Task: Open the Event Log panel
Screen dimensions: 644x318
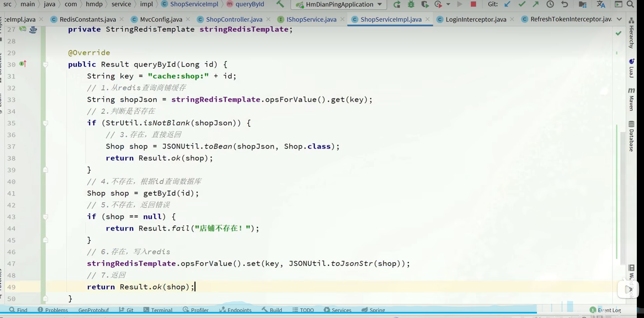Action: (x=606, y=310)
